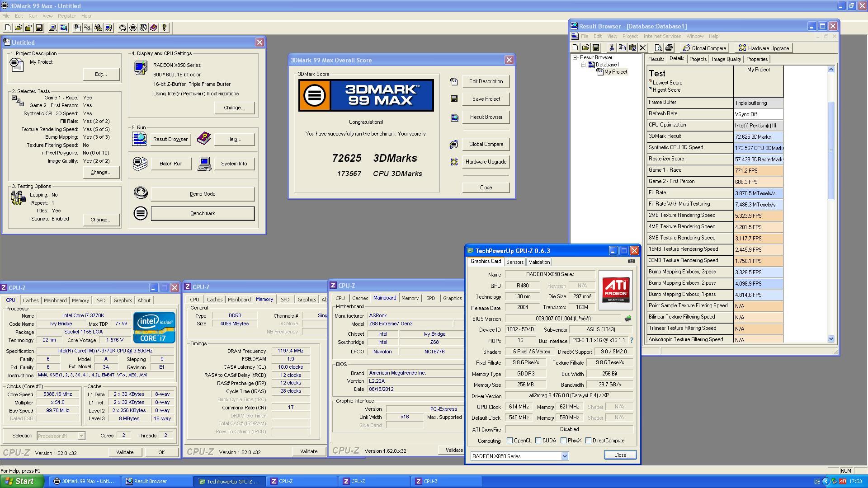The image size is (868, 488).
Task: Click the Benchmark button in Run section
Action: point(203,213)
